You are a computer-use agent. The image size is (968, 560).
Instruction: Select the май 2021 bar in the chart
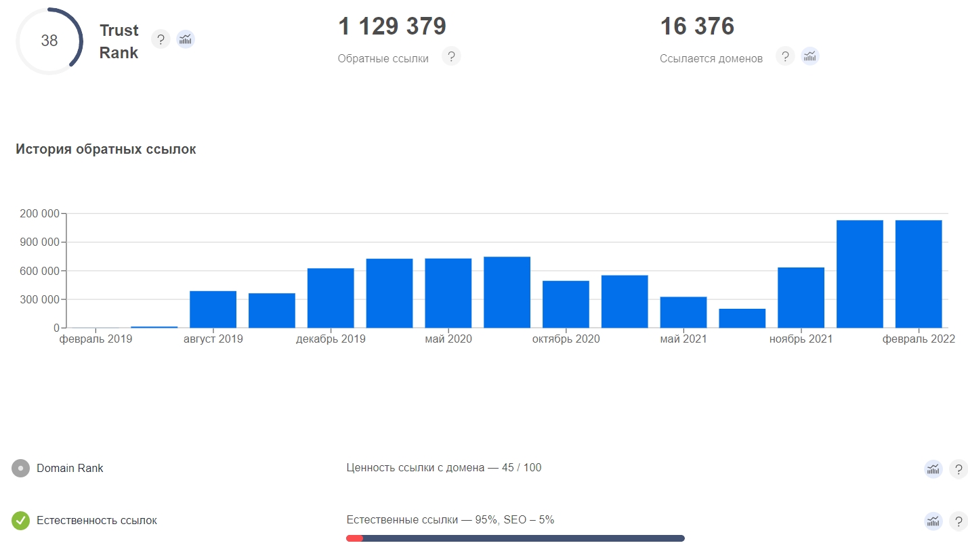683,312
